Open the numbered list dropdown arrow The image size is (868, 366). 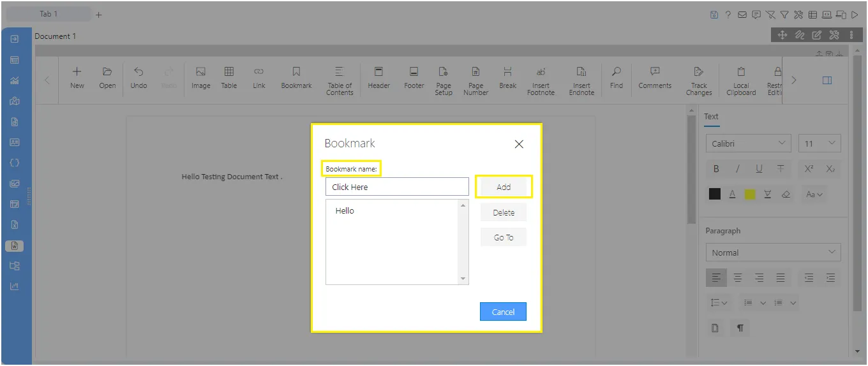tap(793, 303)
